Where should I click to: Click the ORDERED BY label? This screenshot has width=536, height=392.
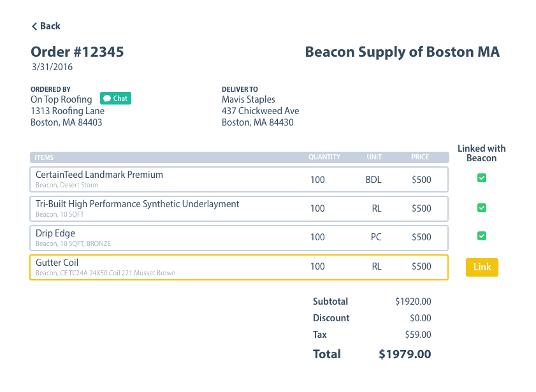click(x=50, y=89)
